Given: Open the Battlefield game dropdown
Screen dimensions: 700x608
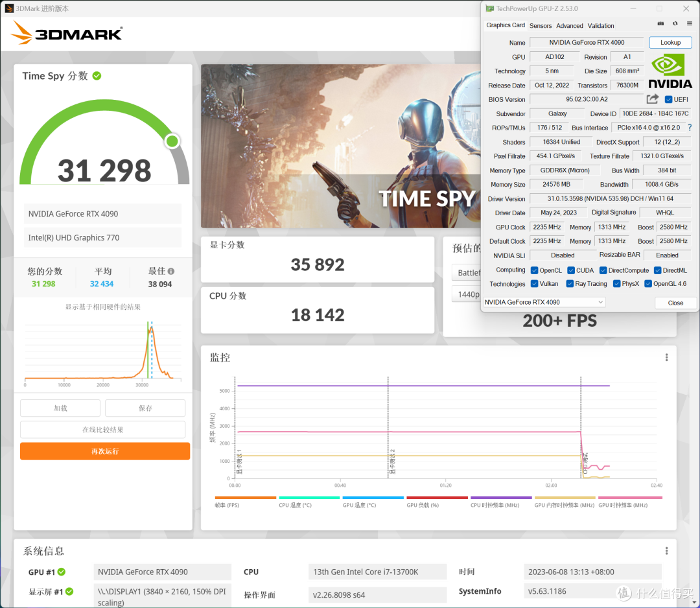Looking at the screenshot, I should click(467, 272).
